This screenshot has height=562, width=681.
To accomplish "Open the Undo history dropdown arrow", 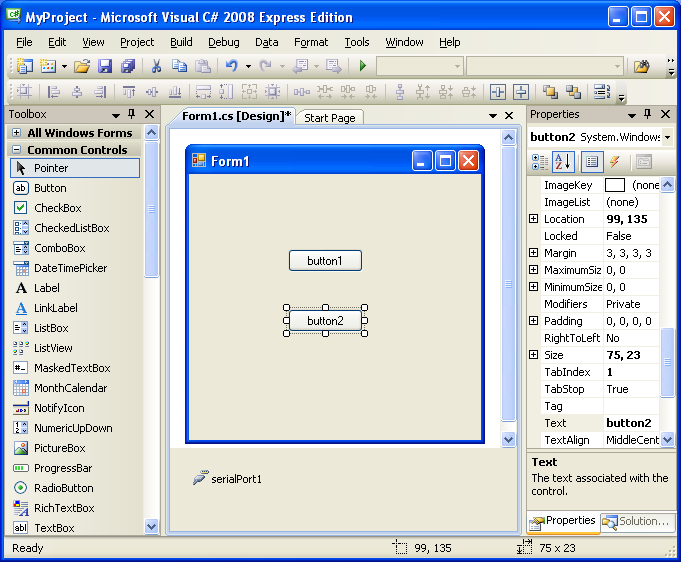I will tap(248, 66).
